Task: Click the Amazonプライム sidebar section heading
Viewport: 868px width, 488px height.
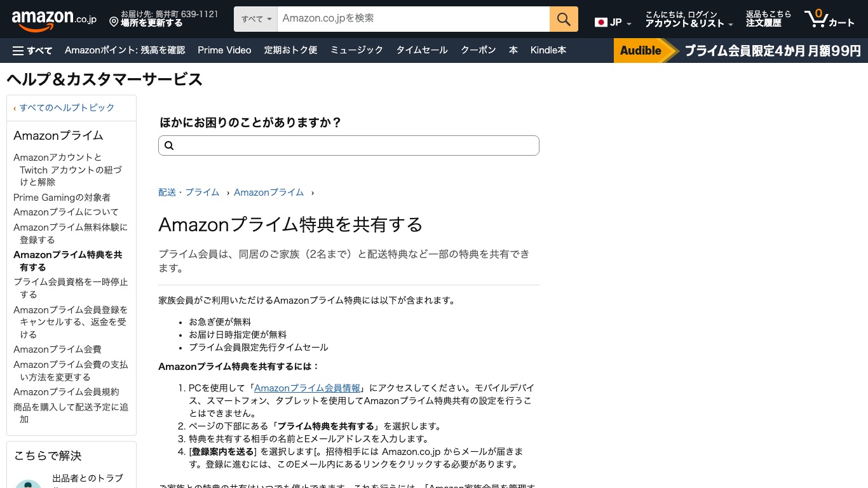Action: (x=58, y=135)
